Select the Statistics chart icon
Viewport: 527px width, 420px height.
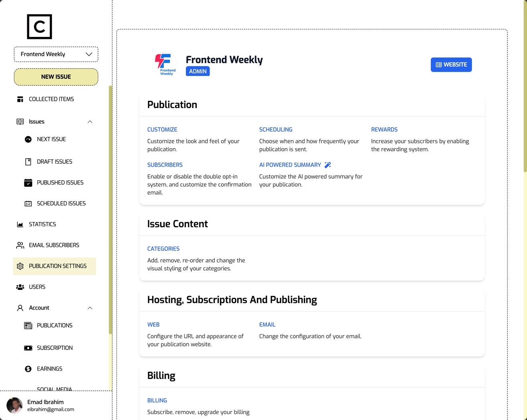click(20, 224)
